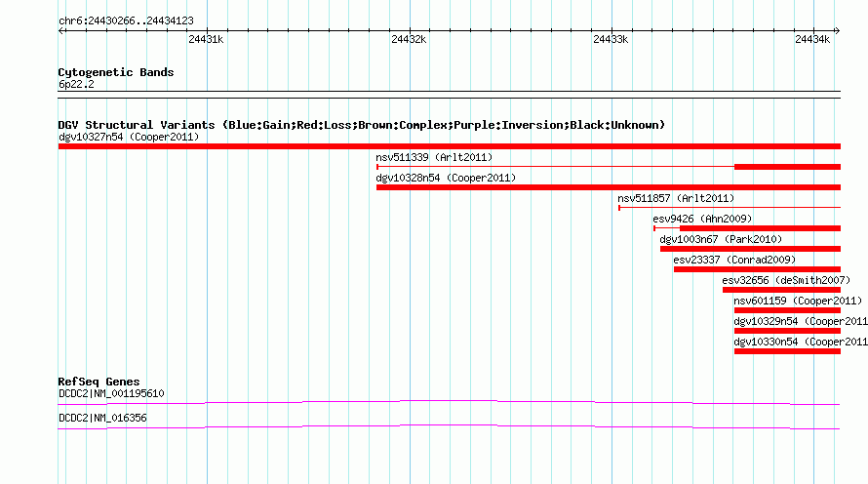This screenshot has height=484, width=868.
Task: Select the esv32656 red variant bar
Action: point(781,290)
